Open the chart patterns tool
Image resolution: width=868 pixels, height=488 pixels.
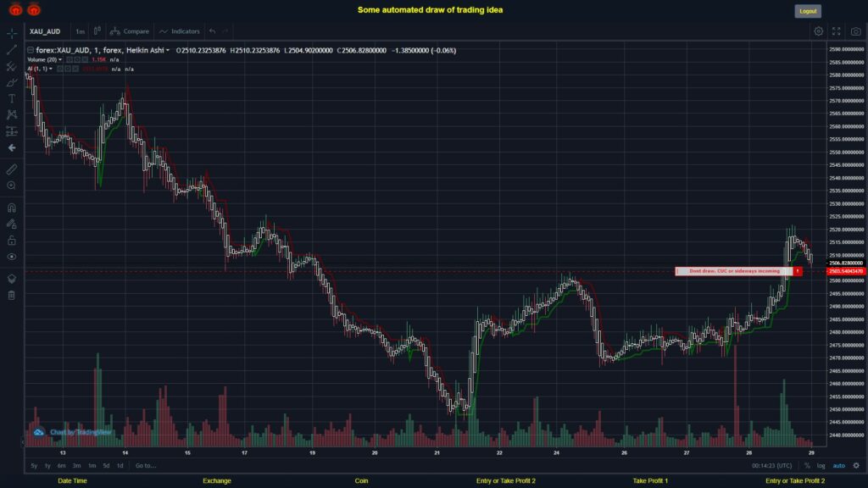click(12, 114)
